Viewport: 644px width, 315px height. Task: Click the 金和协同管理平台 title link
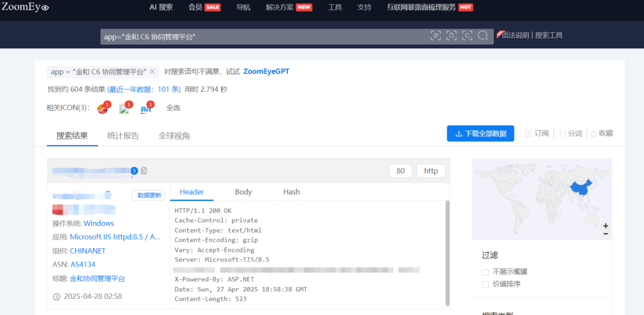pos(97,279)
